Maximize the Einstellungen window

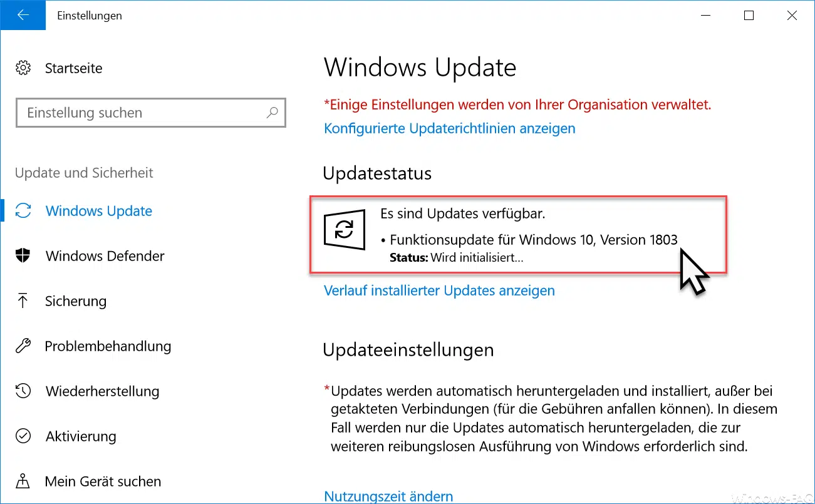749,16
